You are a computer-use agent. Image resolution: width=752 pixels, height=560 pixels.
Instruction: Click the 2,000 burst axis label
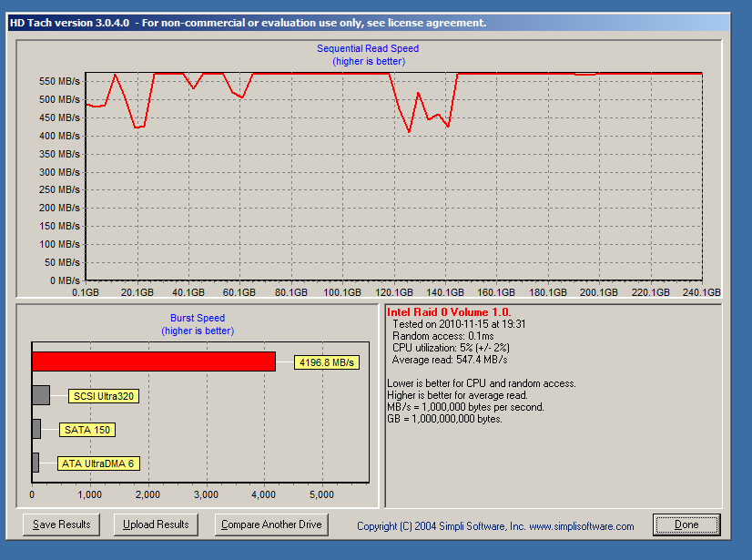click(x=147, y=494)
